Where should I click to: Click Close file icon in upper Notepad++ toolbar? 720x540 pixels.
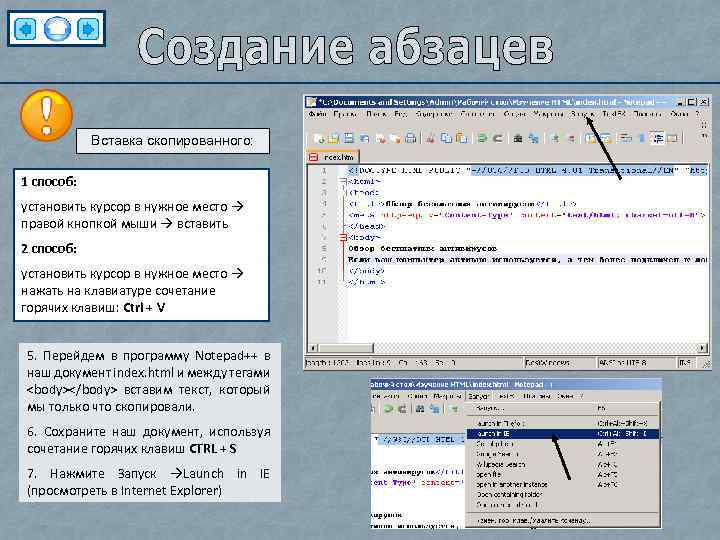pyautogui.click(x=380, y=138)
